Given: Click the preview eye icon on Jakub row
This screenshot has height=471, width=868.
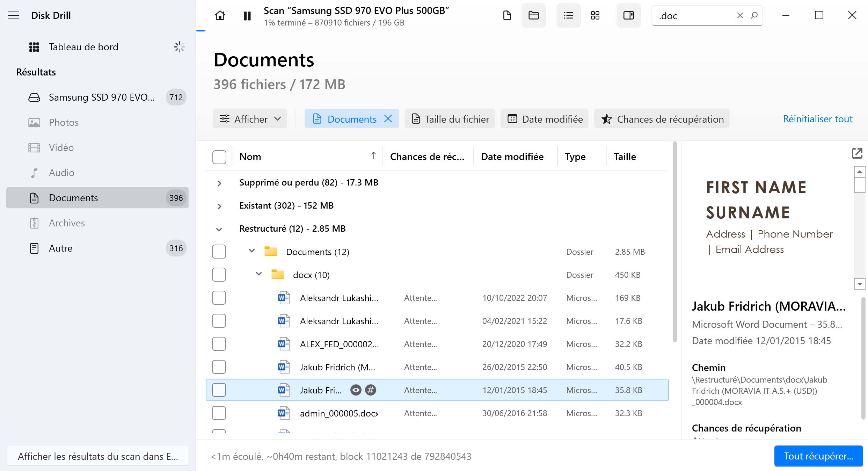Looking at the screenshot, I should 356,390.
